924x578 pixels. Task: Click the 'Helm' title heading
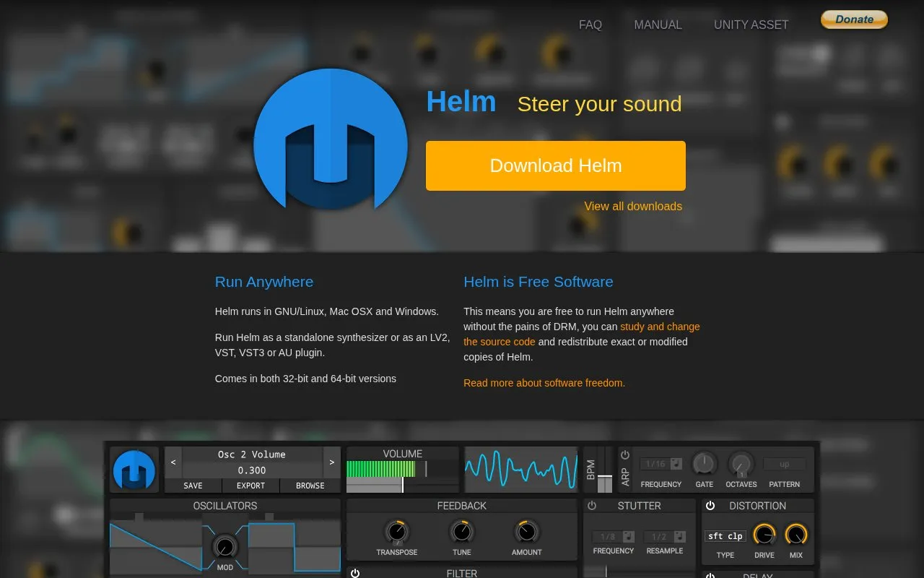461,102
